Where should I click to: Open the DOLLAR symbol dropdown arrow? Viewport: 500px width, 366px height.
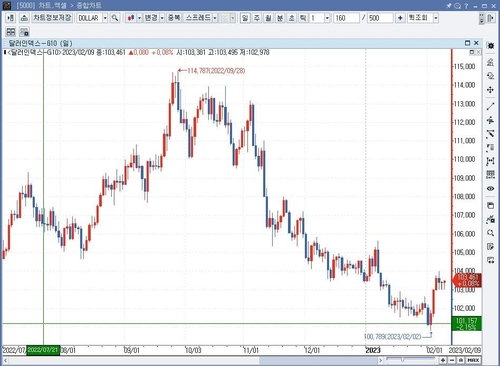tap(105, 18)
